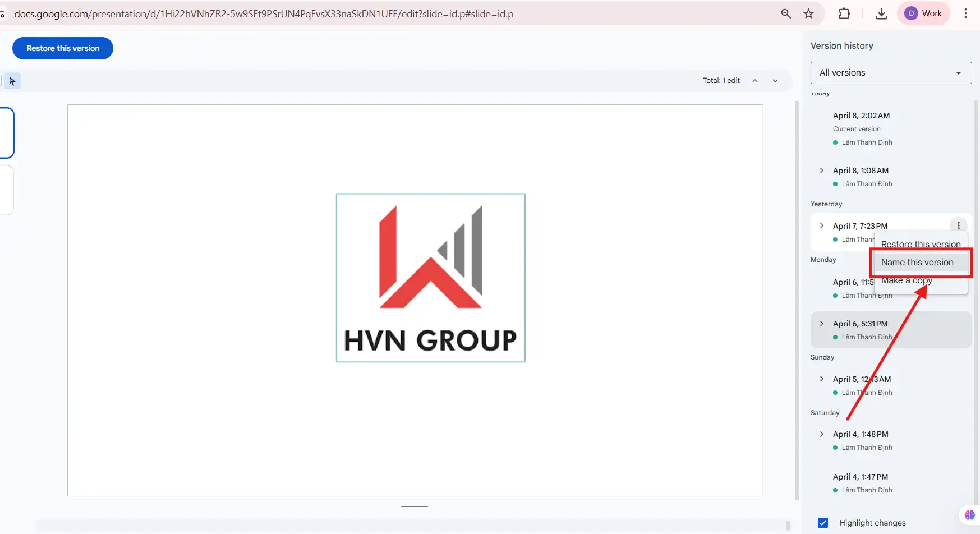980x534 pixels.
Task: Jump to next edit with down chevron
Action: tap(775, 80)
